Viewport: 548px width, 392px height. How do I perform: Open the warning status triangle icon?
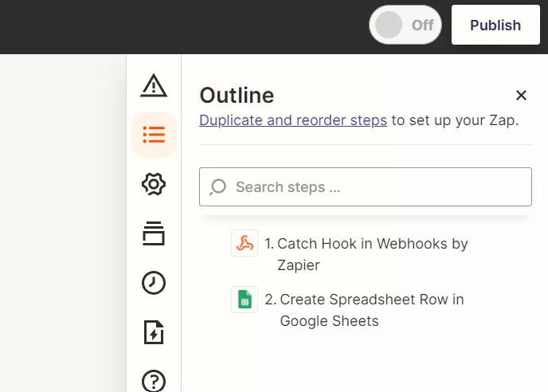(154, 85)
